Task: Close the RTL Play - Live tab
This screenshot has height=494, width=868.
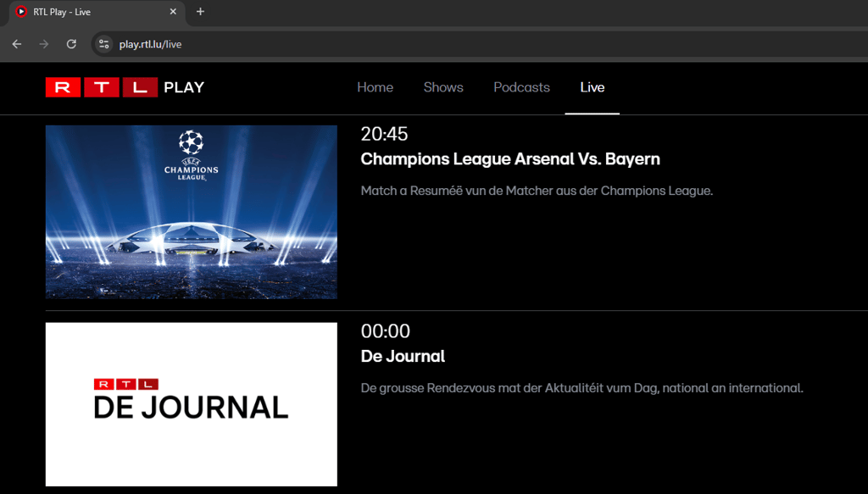Action: coord(173,12)
